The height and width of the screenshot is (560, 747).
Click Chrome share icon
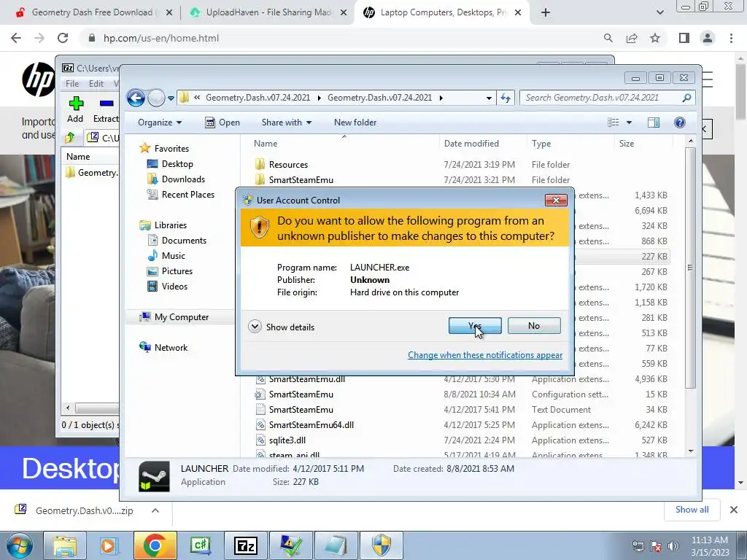point(632,38)
